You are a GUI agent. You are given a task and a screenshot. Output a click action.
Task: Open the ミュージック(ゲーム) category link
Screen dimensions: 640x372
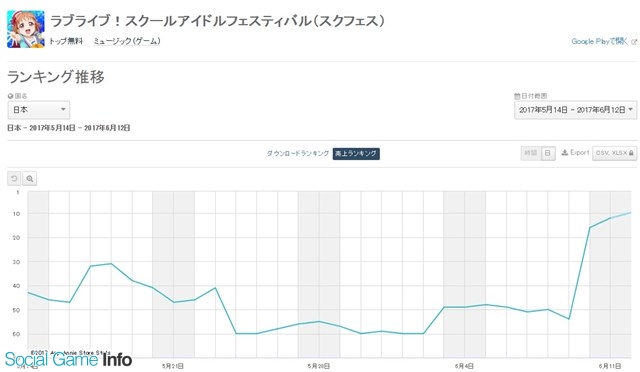coord(127,41)
